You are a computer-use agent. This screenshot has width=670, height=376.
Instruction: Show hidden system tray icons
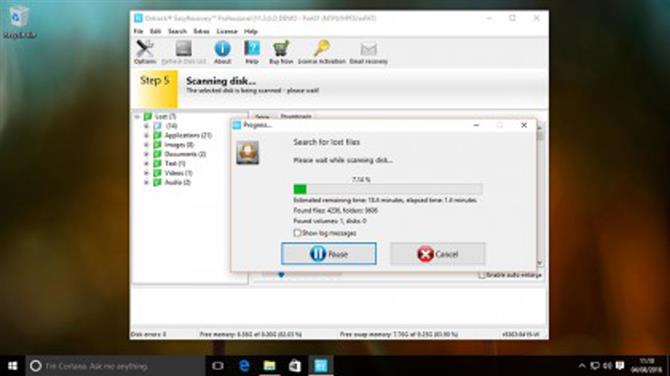[582, 366]
